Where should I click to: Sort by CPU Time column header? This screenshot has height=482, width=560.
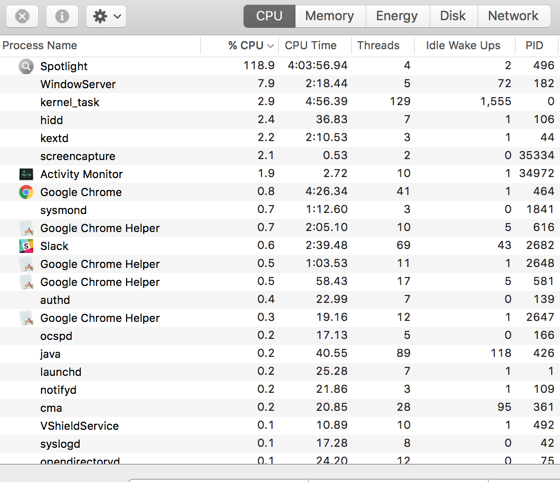pyautogui.click(x=315, y=45)
